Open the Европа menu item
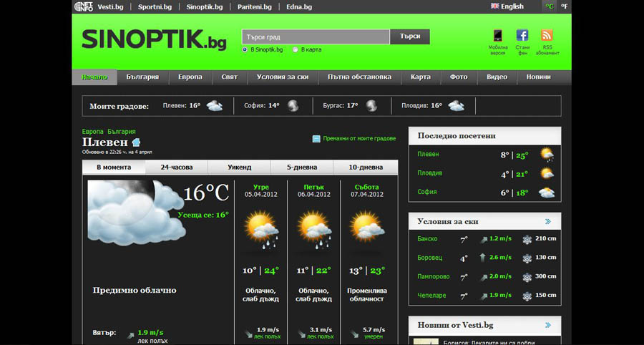 (190, 77)
